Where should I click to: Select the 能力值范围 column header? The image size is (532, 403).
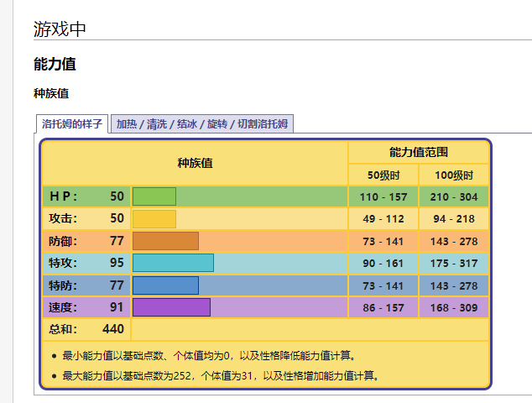coord(419,152)
